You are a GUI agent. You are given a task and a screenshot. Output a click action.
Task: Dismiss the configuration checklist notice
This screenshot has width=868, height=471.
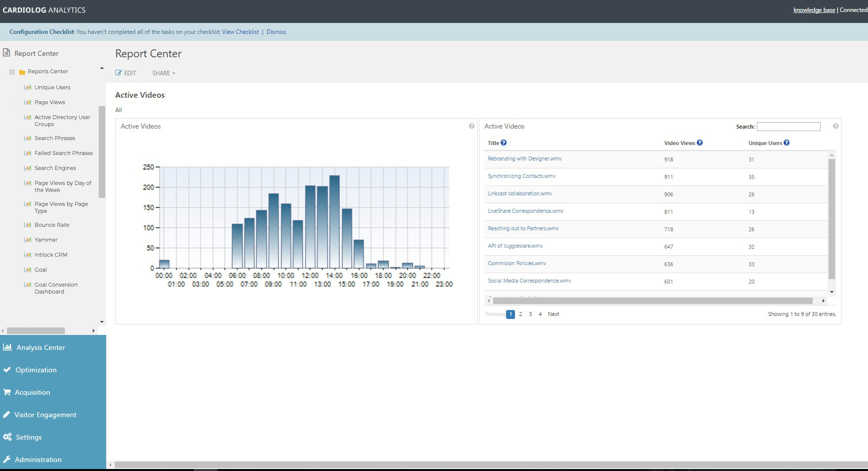point(276,32)
